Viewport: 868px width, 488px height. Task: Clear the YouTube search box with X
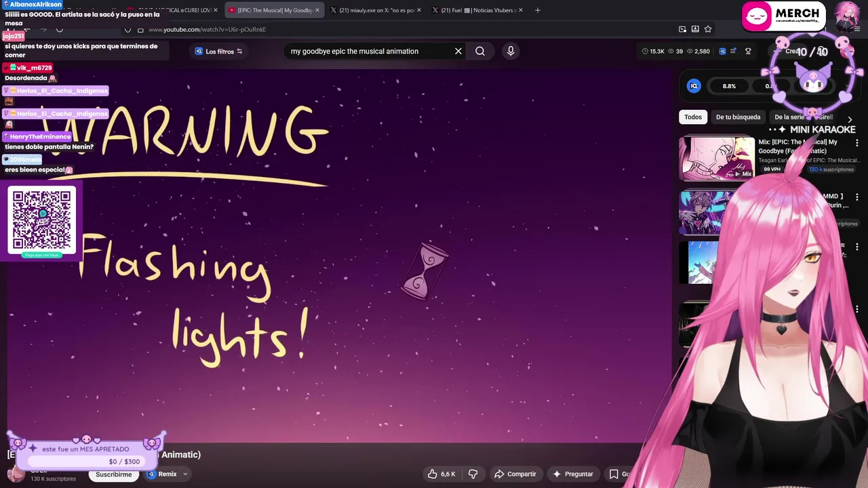pos(458,51)
